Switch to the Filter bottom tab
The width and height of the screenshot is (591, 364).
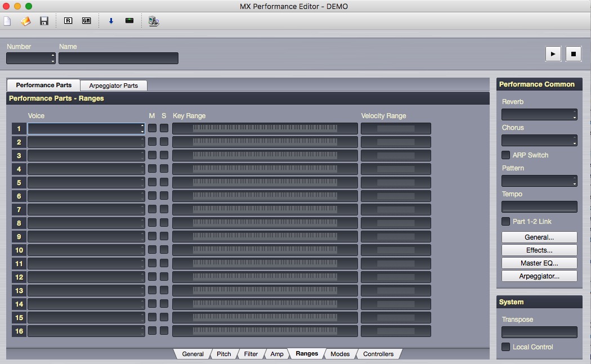tap(250, 354)
